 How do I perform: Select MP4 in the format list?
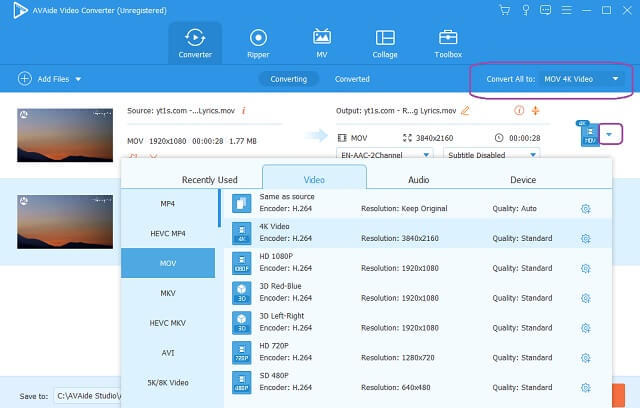coord(168,204)
